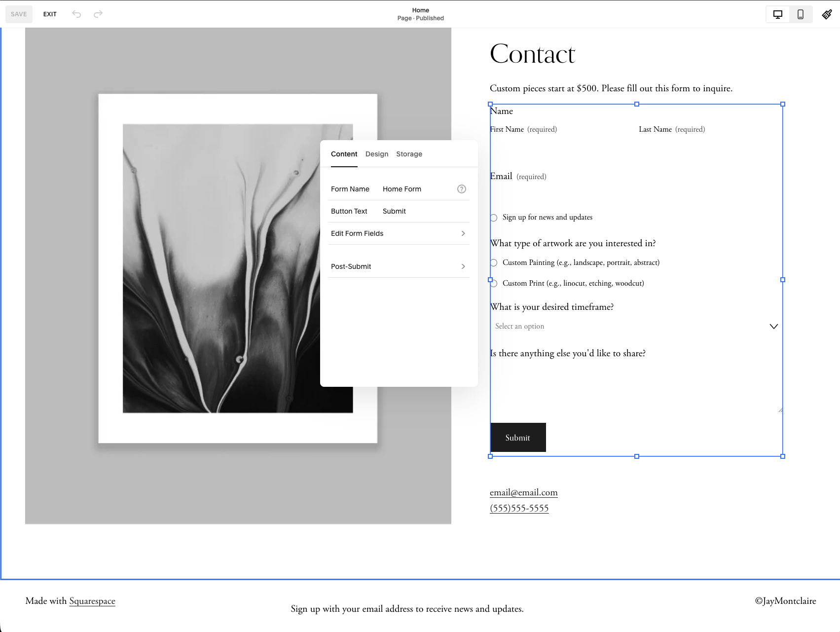Click the undo arrow icon
Image resolution: width=840 pixels, height=632 pixels.
tap(76, 14)
